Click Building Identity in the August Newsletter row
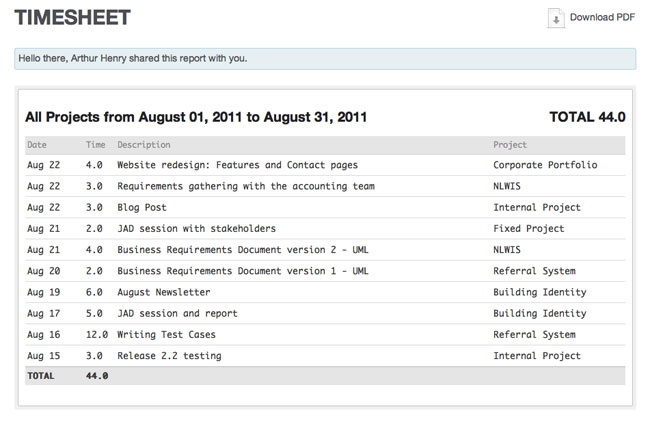 pos(540,292)
